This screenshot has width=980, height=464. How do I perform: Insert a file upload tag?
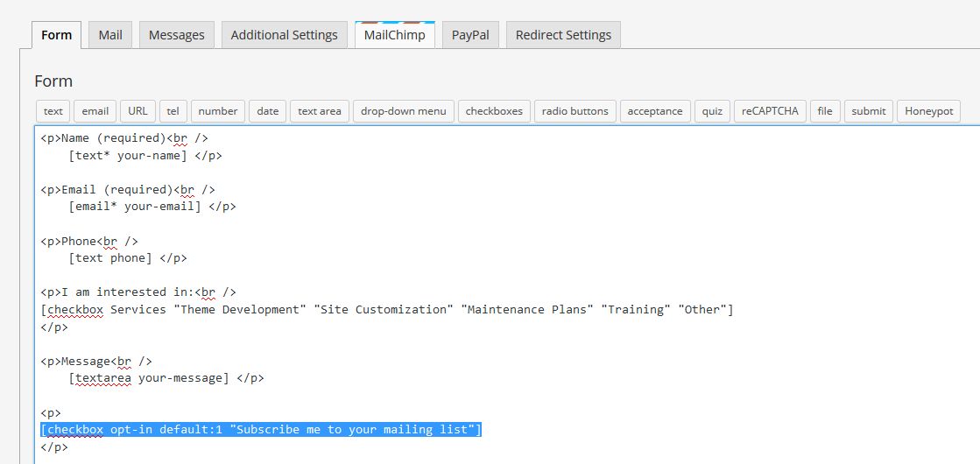825,111
